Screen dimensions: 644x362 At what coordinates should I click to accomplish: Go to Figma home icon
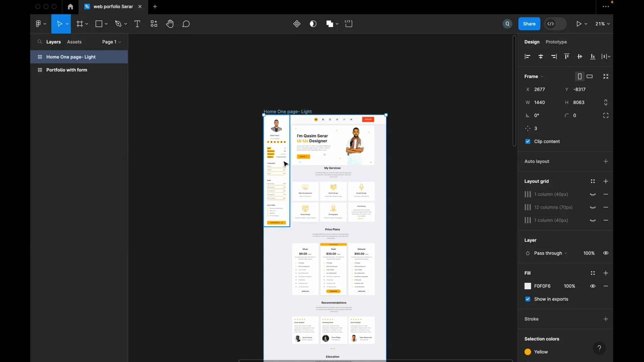click(x=70, y=7)
